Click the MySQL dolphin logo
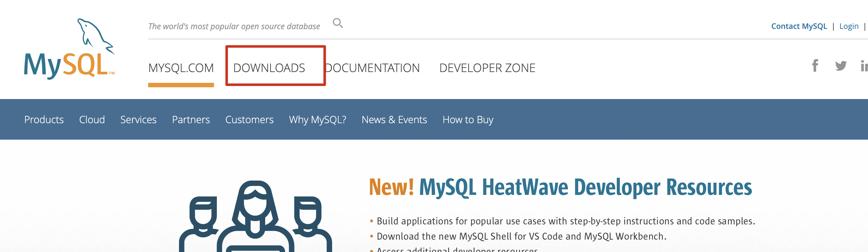 tap(69, 49)
